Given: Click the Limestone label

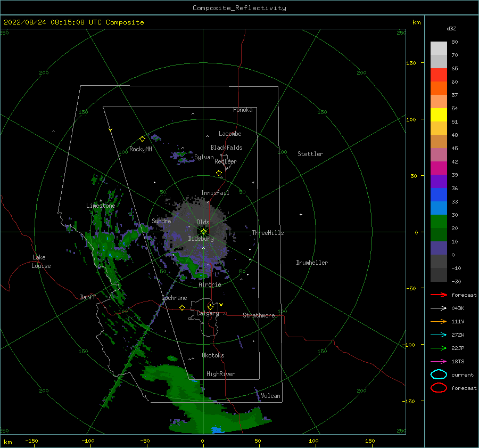Looking at the screenshot, I should [101, 206].
